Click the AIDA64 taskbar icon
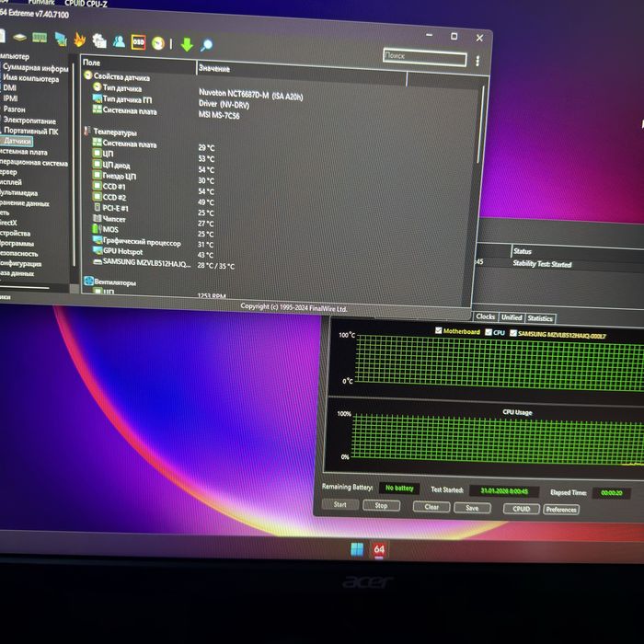 (x=379, y=550)
